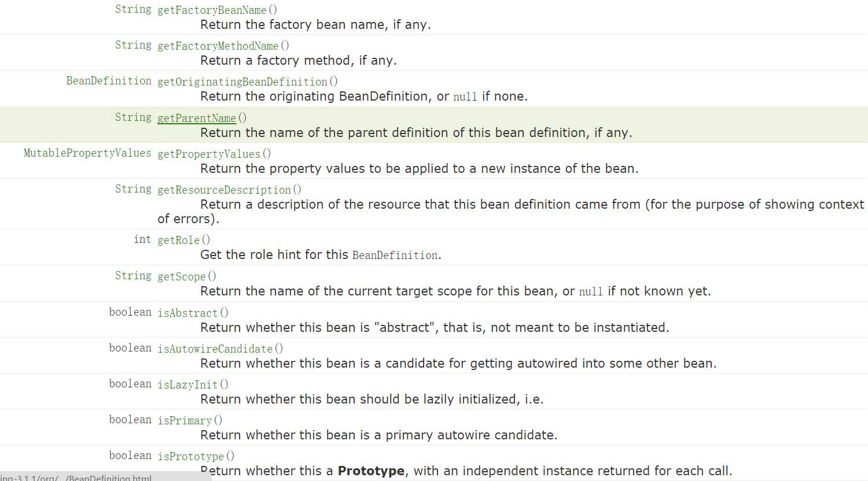Click the BeanDefinition.html status bar URL

pyautogui.click(x=76, y=478)
